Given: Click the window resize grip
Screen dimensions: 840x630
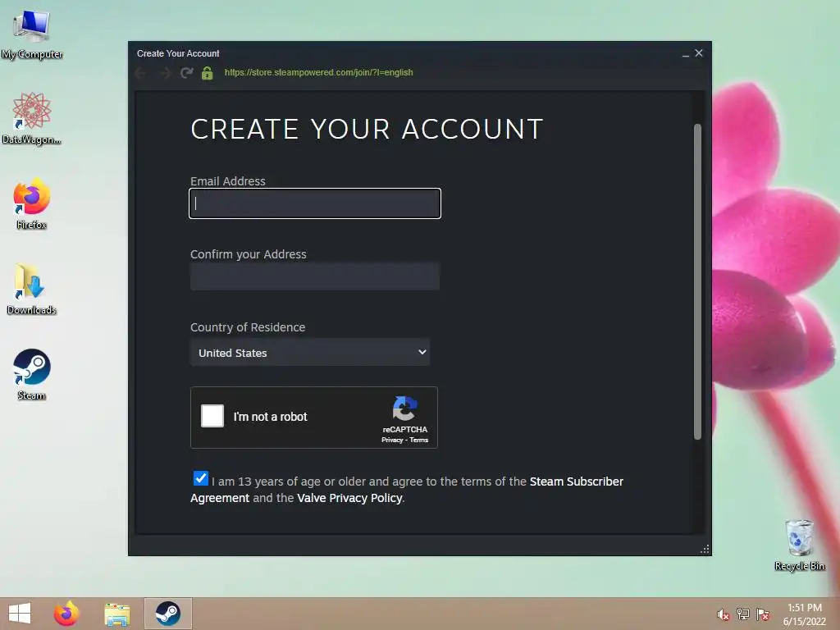Looking at the screenshot, I should [x=705, y=549].
